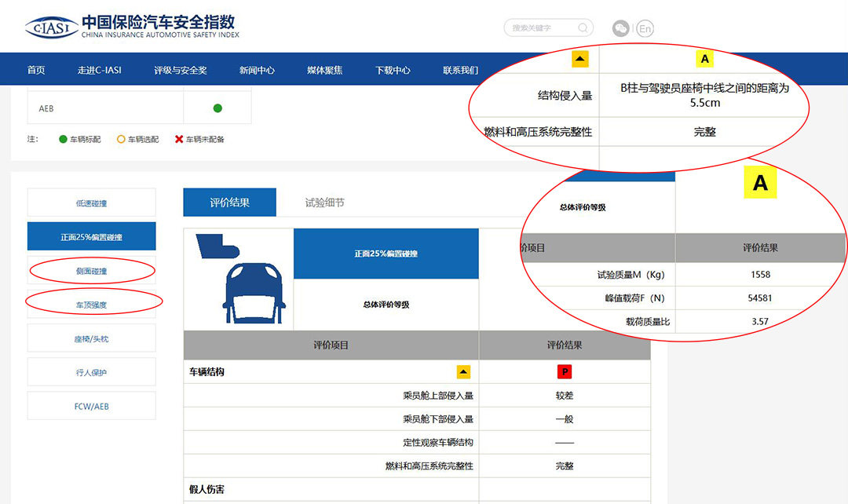Click FCW/AEB sidebar item

91,406
